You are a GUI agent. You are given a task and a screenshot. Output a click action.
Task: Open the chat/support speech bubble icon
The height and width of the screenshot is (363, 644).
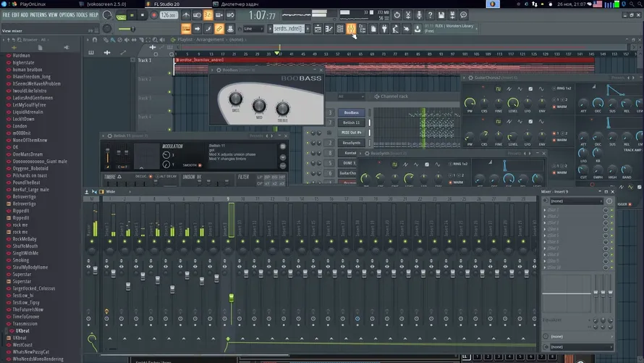tap(463, 15)
